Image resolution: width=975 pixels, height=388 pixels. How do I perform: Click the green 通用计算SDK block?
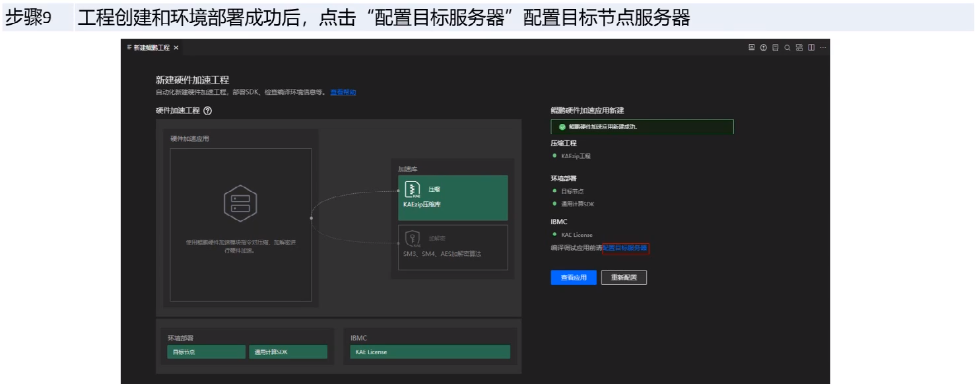point(288,352)
